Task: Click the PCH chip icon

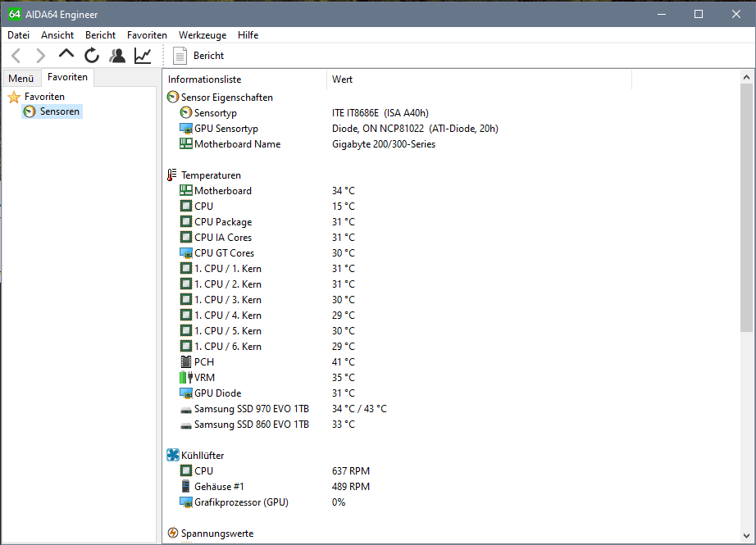Action: 185,362
